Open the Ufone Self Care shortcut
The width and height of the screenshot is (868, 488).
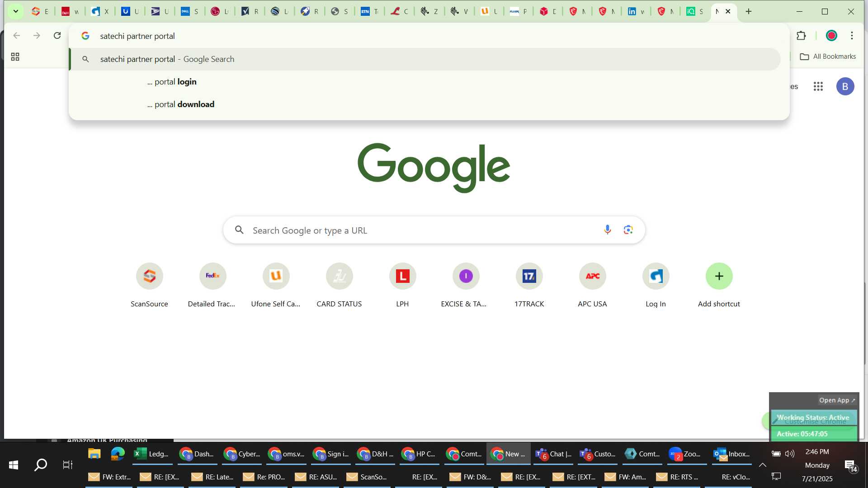click(x=276, y=286)
